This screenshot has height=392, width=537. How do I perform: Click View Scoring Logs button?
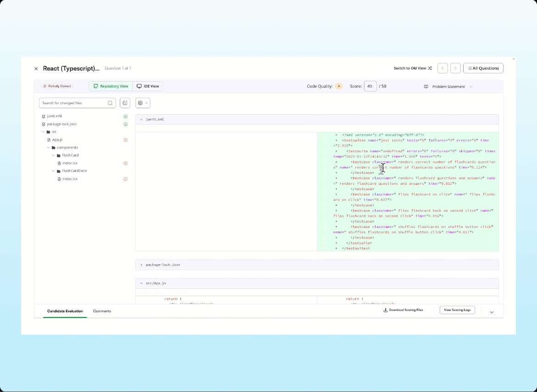pyautogui.click(x=457, y=310)
